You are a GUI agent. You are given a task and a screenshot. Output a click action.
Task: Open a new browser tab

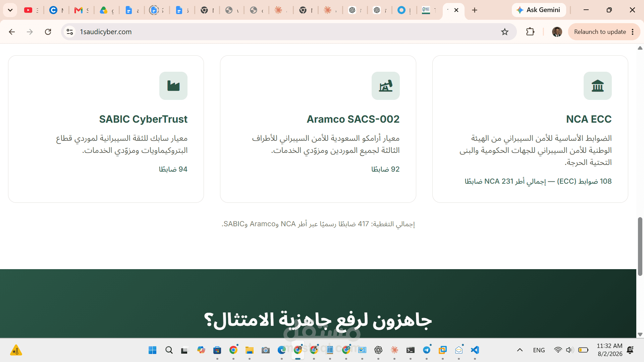coord(475,10)
